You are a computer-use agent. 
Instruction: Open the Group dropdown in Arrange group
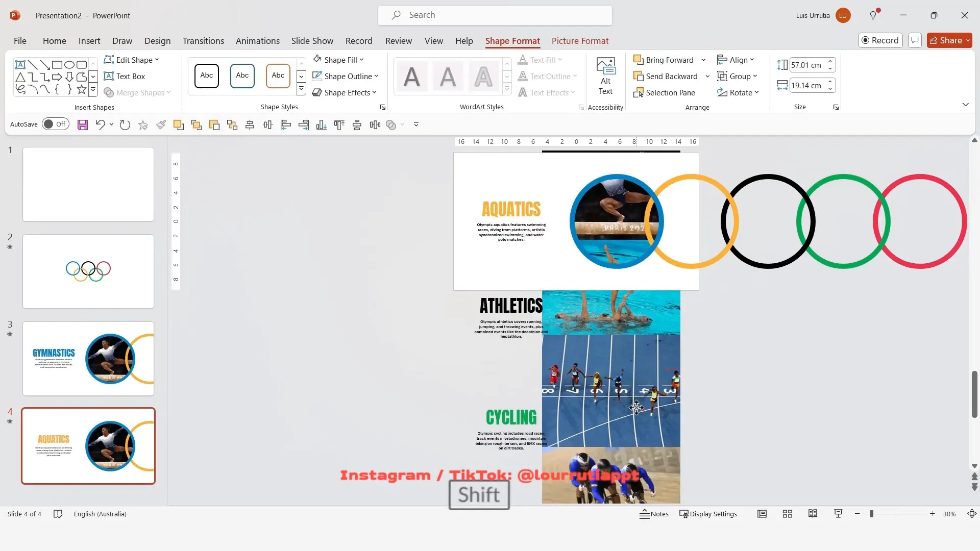click(737, 76)
